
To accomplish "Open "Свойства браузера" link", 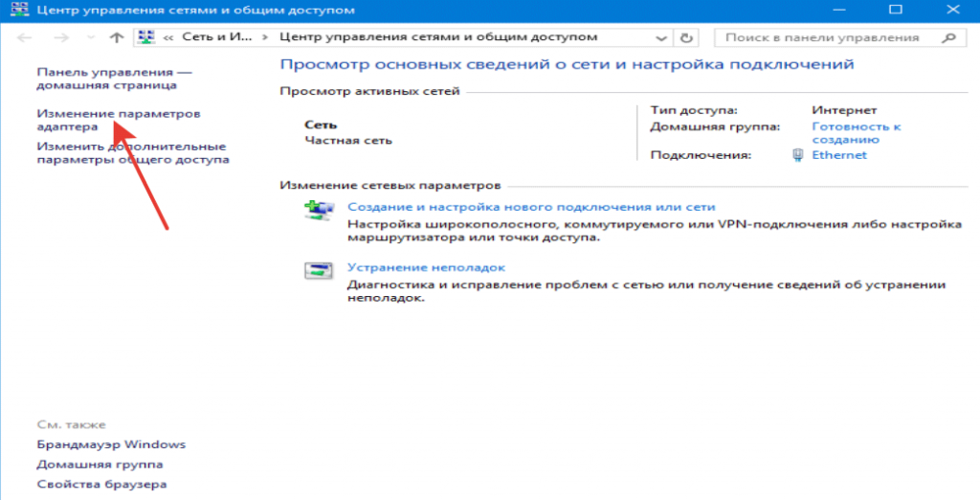I will (x=101, y=485).
